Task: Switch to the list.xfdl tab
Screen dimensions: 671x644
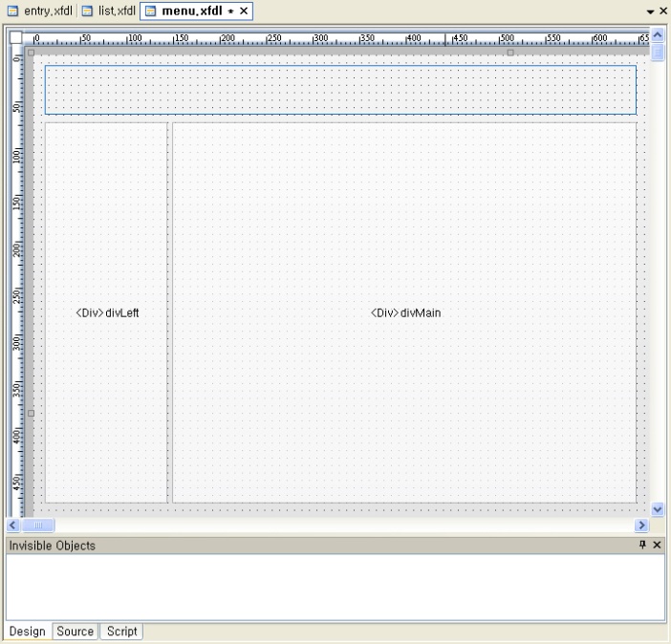Action: (x=109, y=11)
